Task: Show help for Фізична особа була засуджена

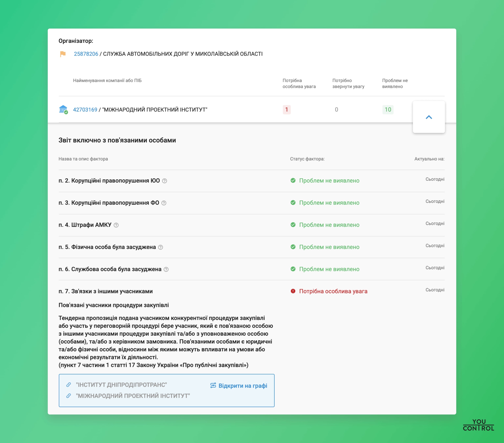Action: click(160, 247)
